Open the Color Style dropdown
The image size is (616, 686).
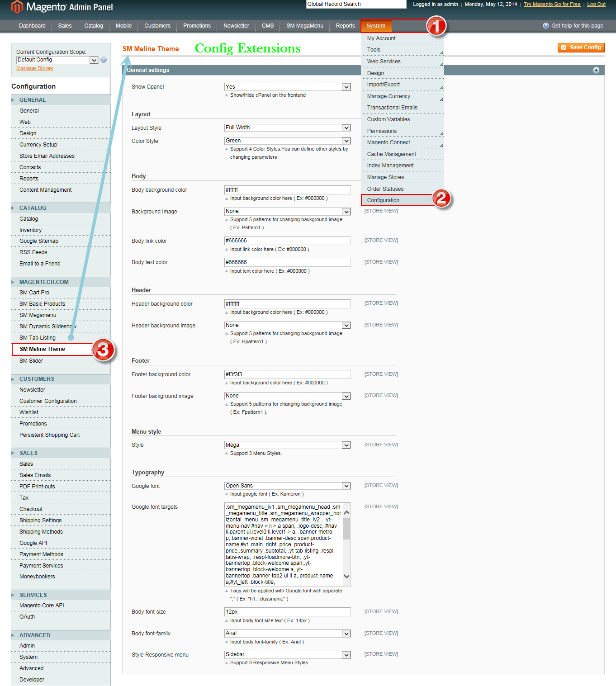pyautogui.click(x=288, y=141)
